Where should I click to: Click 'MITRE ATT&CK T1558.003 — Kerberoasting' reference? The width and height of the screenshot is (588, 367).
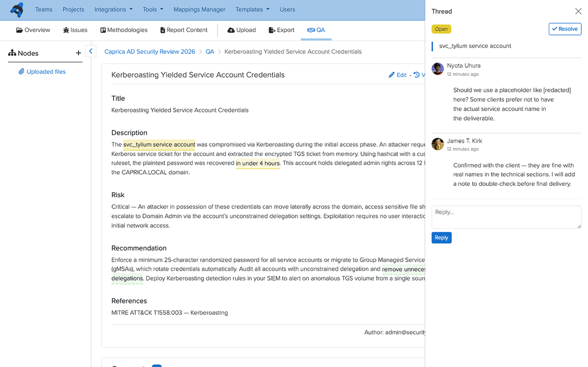pos(170,313)
